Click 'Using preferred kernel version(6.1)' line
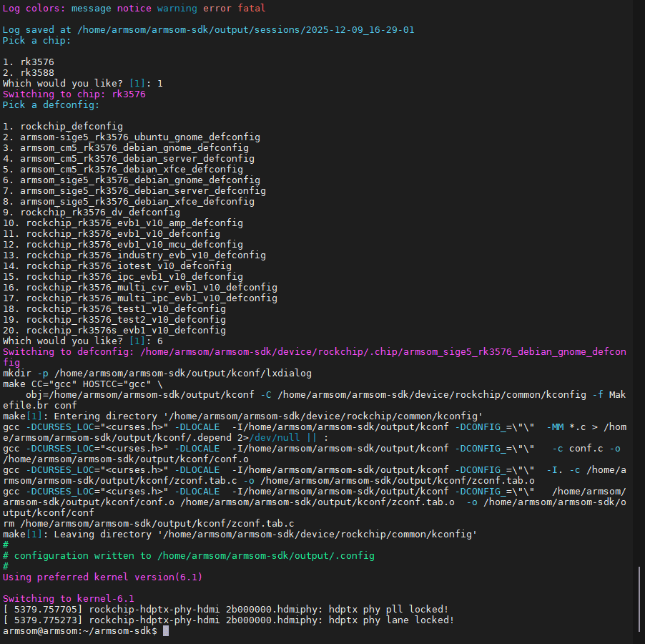The image size is (645, 644). pos(97,577)
